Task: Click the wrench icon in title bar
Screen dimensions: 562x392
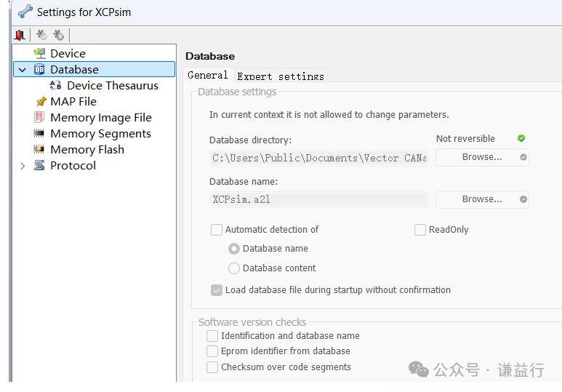Action: [x=25, y=12]
